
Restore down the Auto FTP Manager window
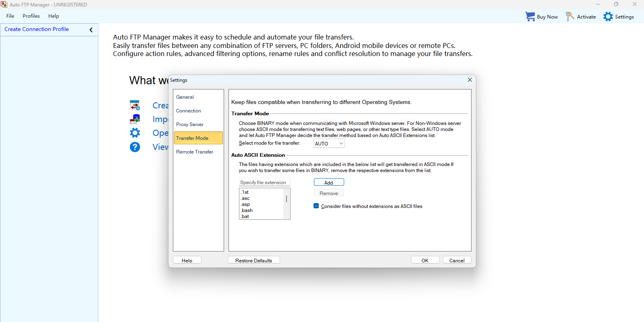point(616,4)
